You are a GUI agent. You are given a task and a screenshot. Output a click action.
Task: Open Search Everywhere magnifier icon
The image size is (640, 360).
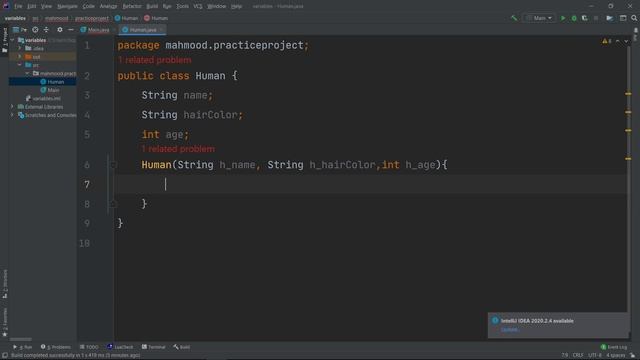[x=634, y=18]
